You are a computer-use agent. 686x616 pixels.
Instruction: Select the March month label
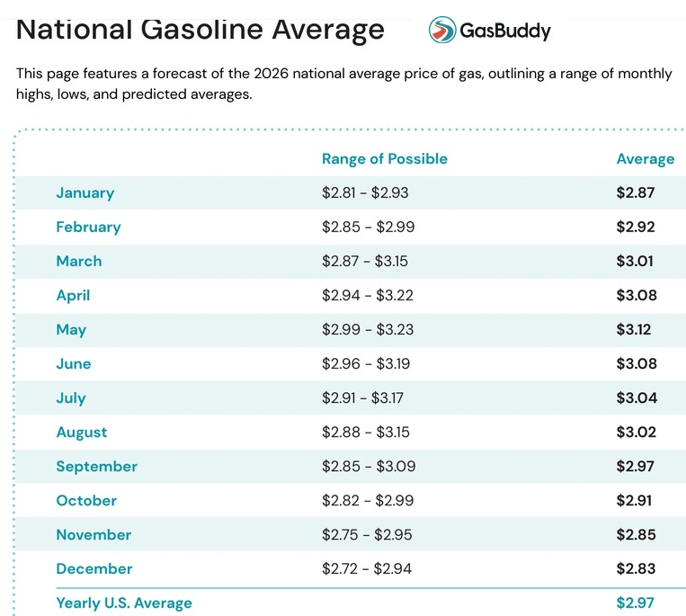(79, 262)
